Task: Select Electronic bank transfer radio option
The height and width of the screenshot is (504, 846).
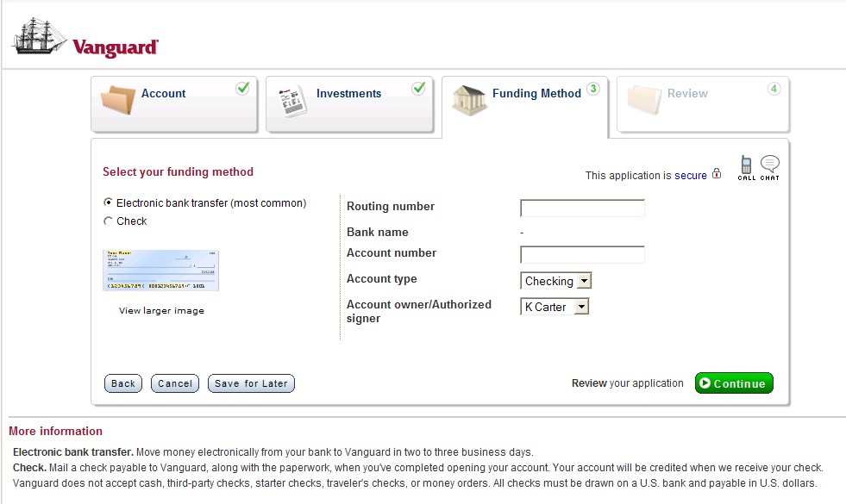Action: pos(108,203)
